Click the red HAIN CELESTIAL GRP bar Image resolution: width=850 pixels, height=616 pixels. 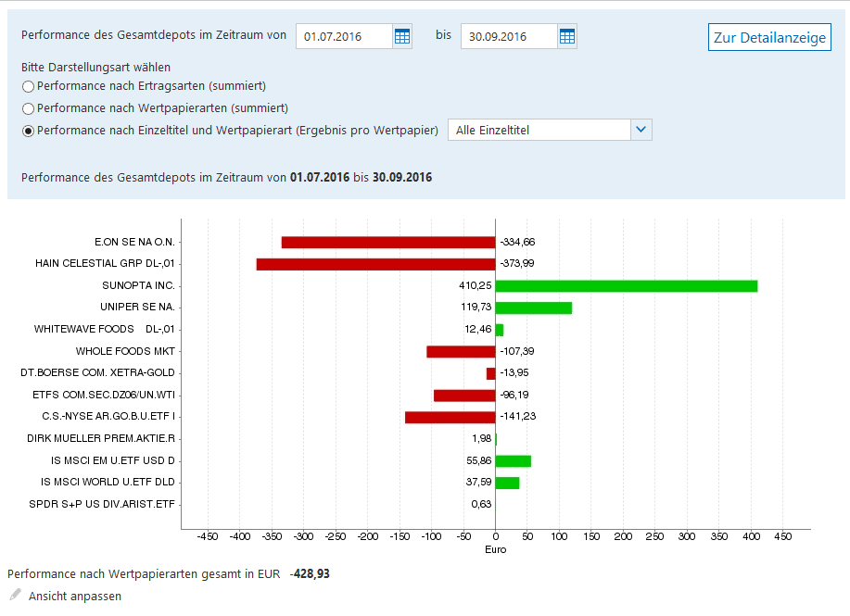click(x=375, y=264)
